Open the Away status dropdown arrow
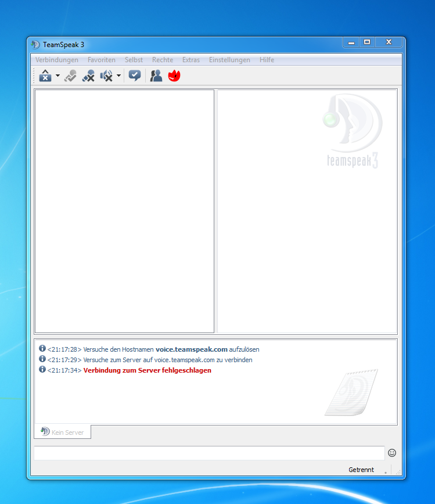This screenshot has width=435, height=504. coord(57,76)
